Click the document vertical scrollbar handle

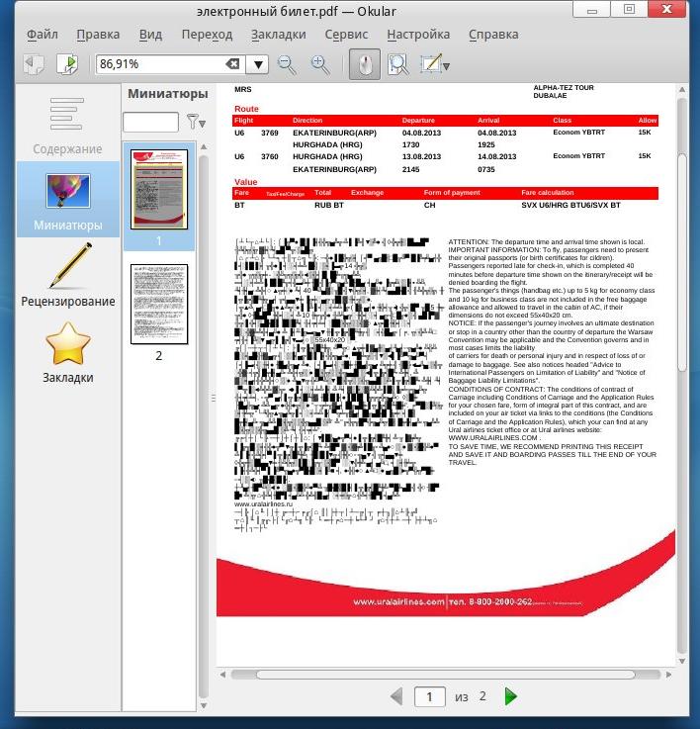(682, 262)
